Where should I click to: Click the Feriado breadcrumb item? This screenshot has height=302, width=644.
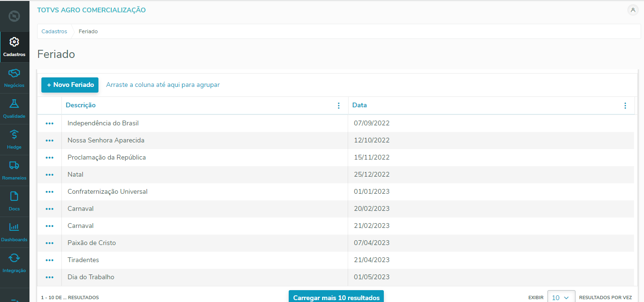(x=88, y=31)
